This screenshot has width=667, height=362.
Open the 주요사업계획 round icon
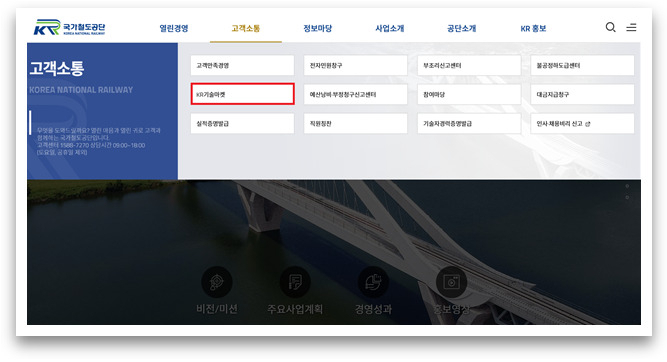(x=295, y=282)
